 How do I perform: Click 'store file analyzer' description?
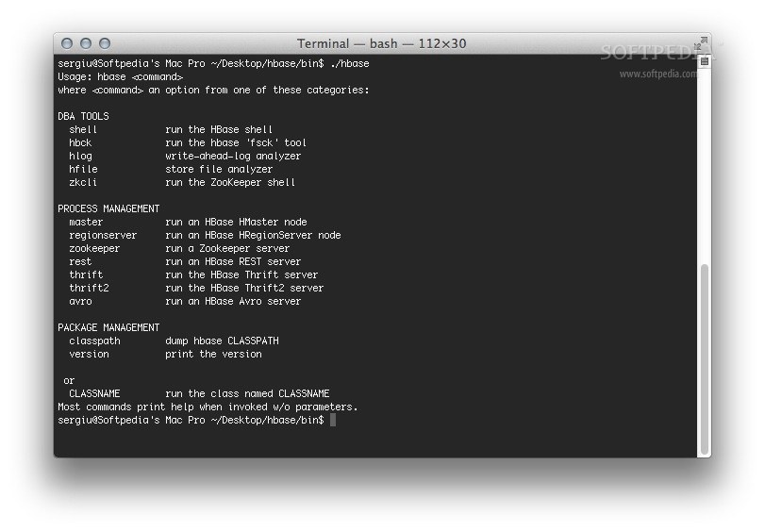[219, 169]
